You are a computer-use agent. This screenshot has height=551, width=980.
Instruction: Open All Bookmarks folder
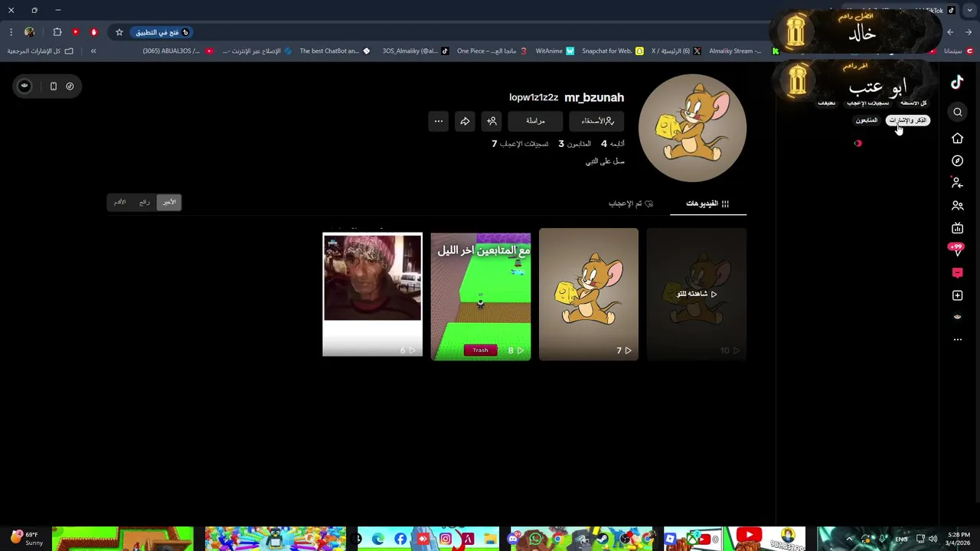tap(41, 51)
